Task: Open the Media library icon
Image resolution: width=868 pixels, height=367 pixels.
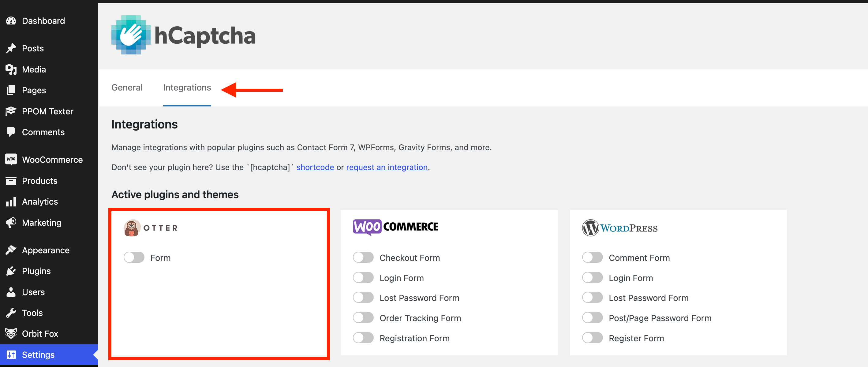Action: [x=11, y=69]
